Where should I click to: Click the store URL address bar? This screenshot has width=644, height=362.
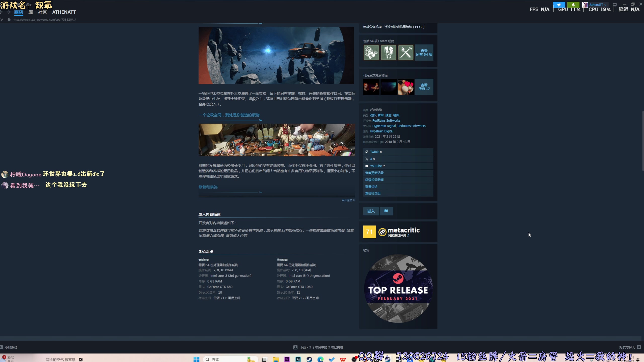(x=44, y=19)
